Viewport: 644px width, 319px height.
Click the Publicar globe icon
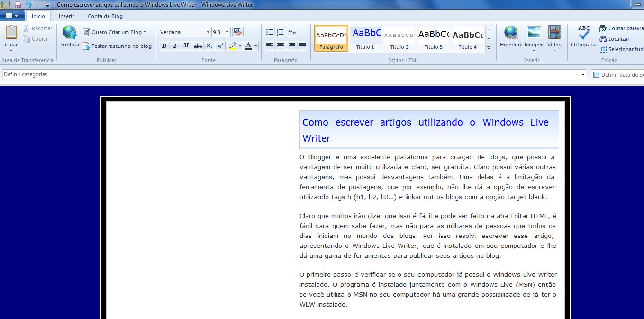70,32
